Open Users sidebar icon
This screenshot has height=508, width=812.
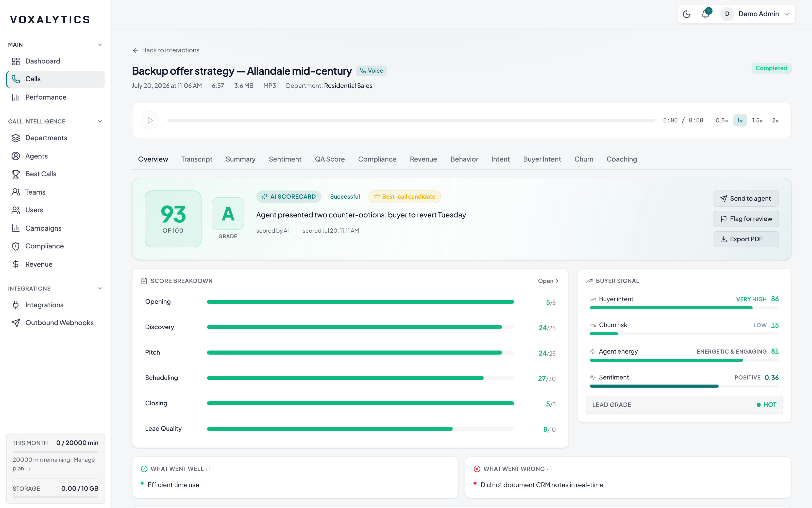click(x=16, y=210)
